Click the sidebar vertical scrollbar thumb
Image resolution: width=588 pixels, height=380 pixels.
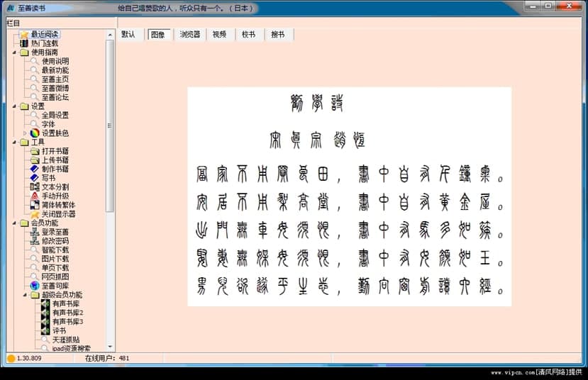tap(110, 125)
